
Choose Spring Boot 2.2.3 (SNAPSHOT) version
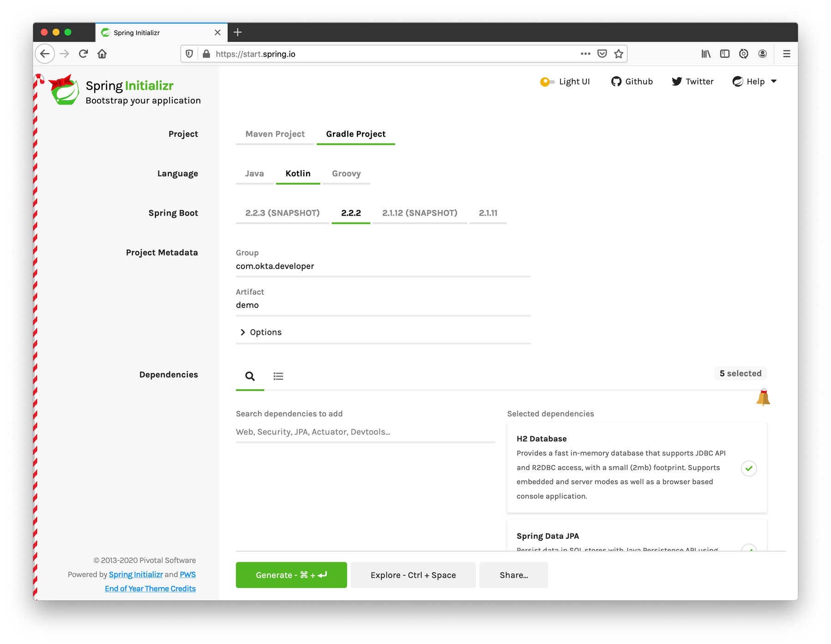(x=282, y=213)
